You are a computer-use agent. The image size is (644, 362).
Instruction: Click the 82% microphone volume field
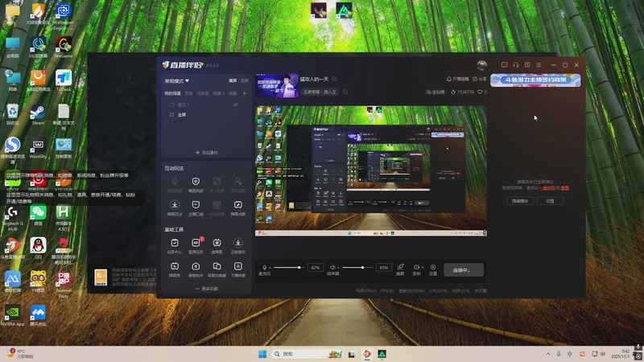click(x=315, y=268)
